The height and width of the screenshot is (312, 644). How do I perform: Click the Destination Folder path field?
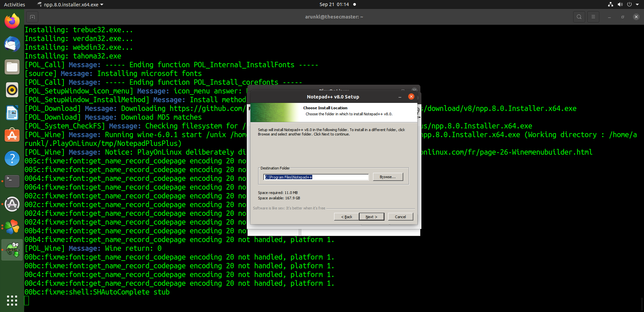point(316,177)
